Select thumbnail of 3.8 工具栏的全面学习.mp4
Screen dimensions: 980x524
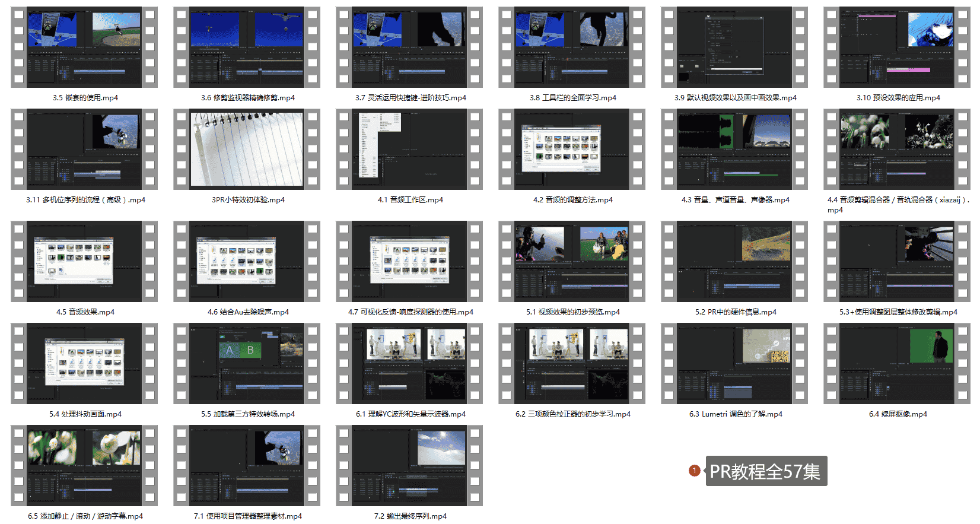click(x=572, y=47)
